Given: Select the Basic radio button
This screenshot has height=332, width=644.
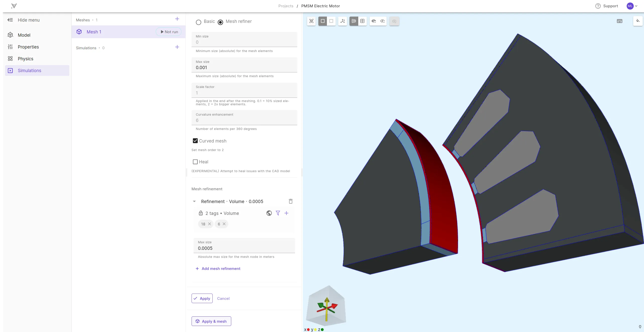Looking at the screenshot, I should point(198,22).
